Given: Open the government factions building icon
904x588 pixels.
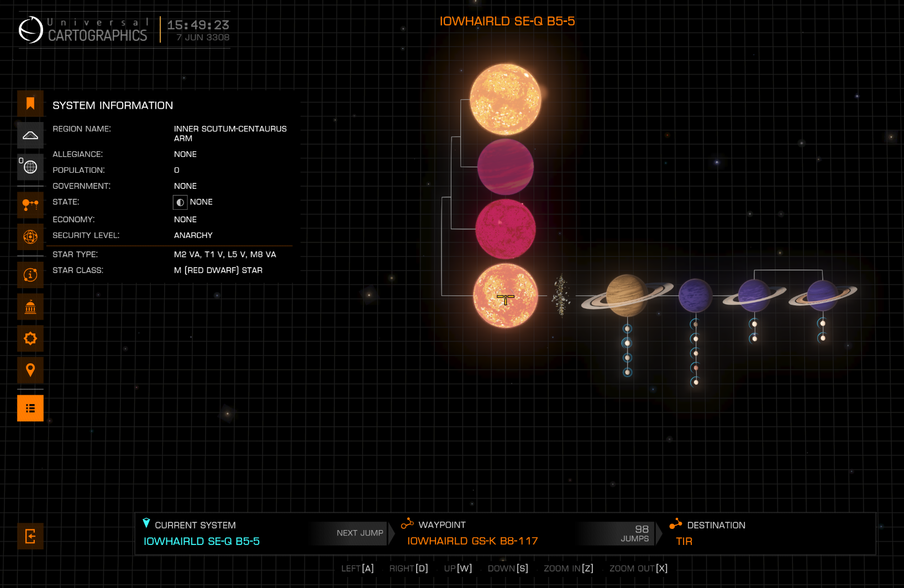Looking at the screenshot, I should click(x=30, y=307).
